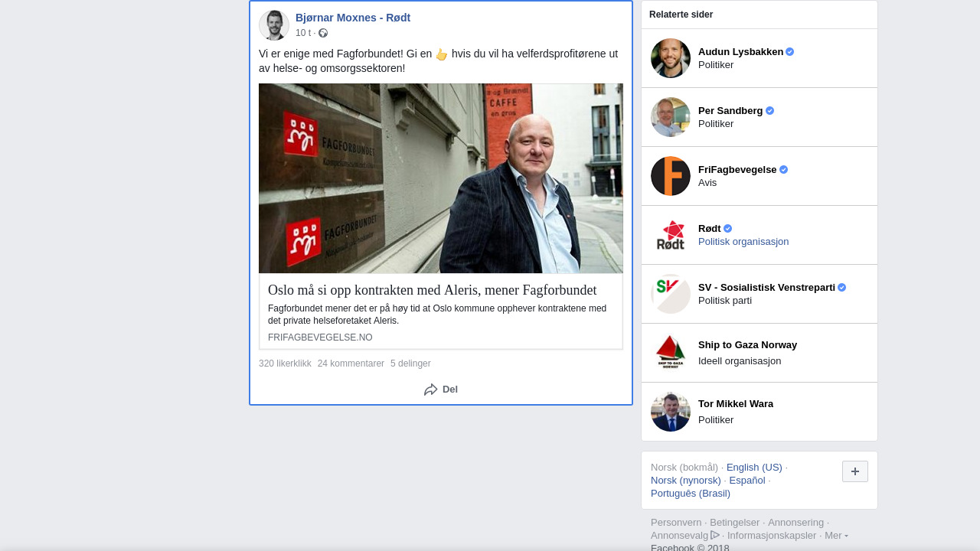Switch language to Norsk (nynorsk)
The height and width of the screenshot is (551, 980).
click(686, 481)
